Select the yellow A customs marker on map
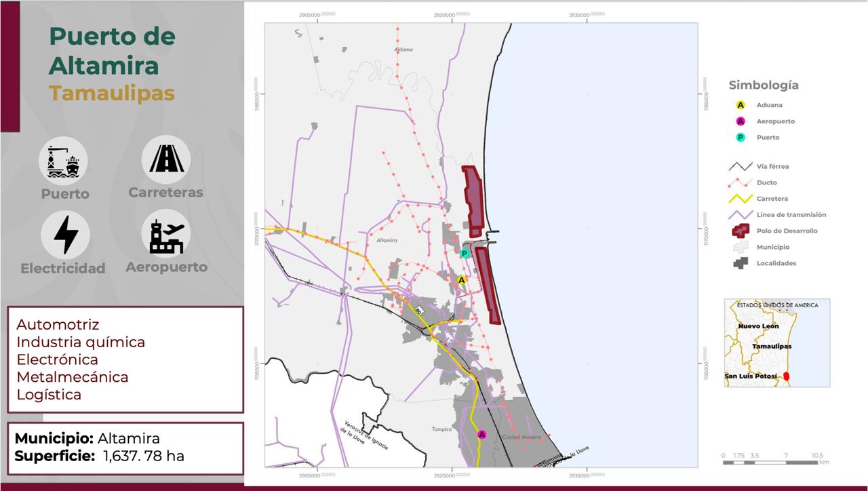 tap(462, 279)
